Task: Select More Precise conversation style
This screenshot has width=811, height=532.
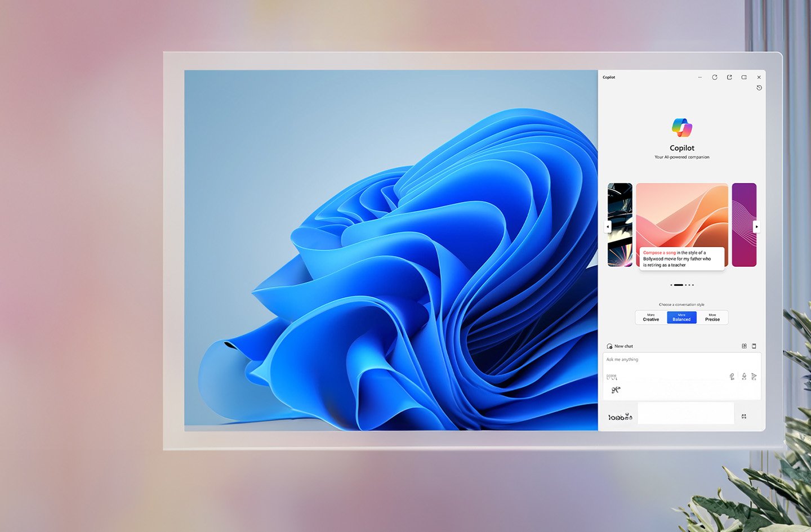Action: click(712, 318)
